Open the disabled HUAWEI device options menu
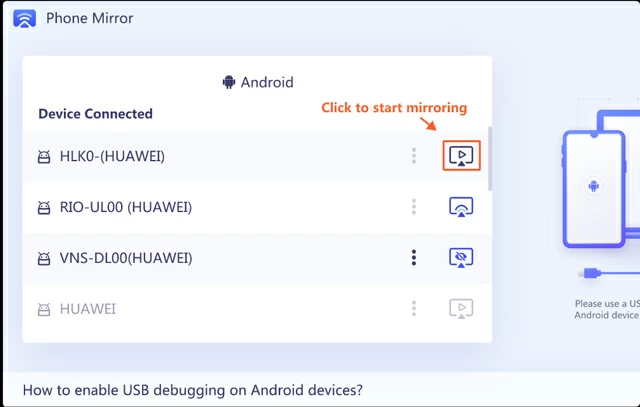 coord(414,309)
